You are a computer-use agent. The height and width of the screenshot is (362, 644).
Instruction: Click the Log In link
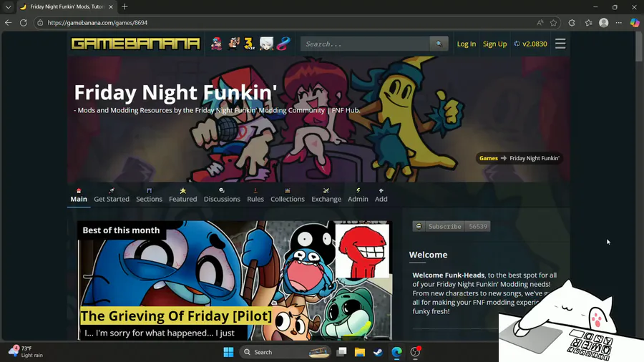coord(466,44)
